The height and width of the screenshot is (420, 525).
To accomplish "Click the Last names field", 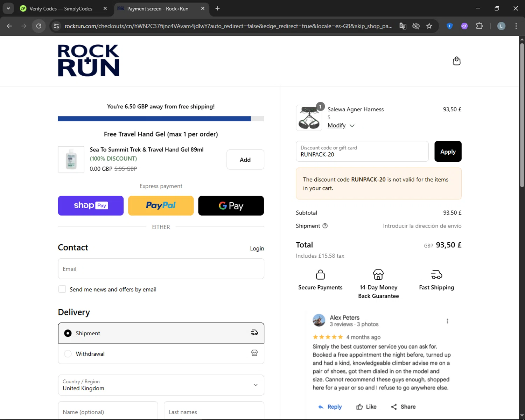I will tap(214, 410).
